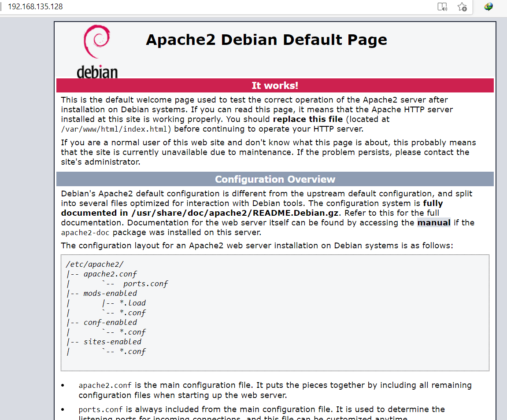Image resolution: width=507 pixels, height=420 pixels.
Task: Click the *.load entry in the tree
Action: [133, 303]
